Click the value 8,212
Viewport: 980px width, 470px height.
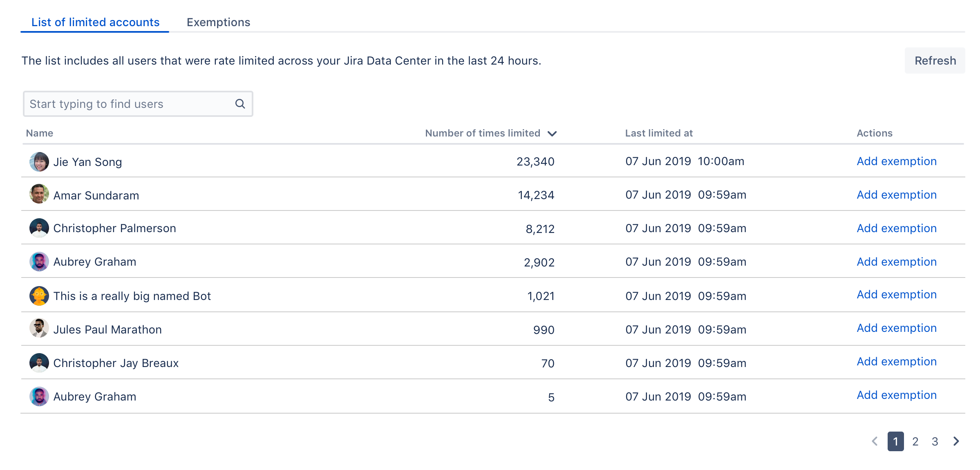click(540, 229)
